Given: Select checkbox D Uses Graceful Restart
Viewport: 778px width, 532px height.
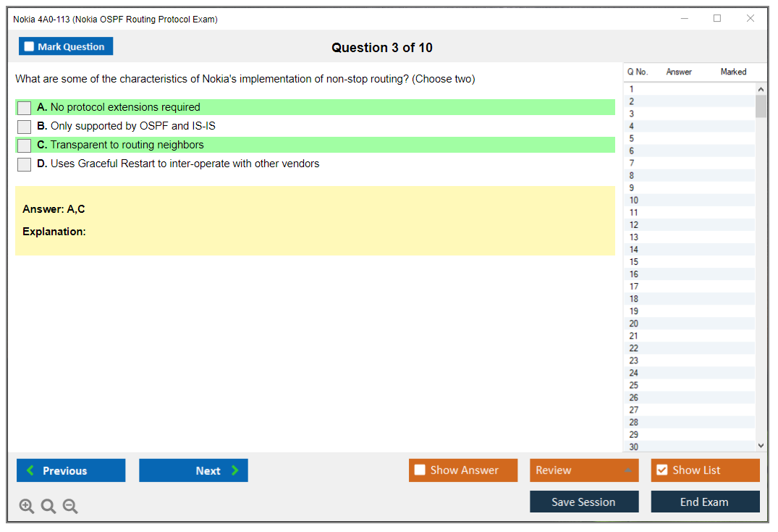Looking at the screenshot, I should 25,164.
